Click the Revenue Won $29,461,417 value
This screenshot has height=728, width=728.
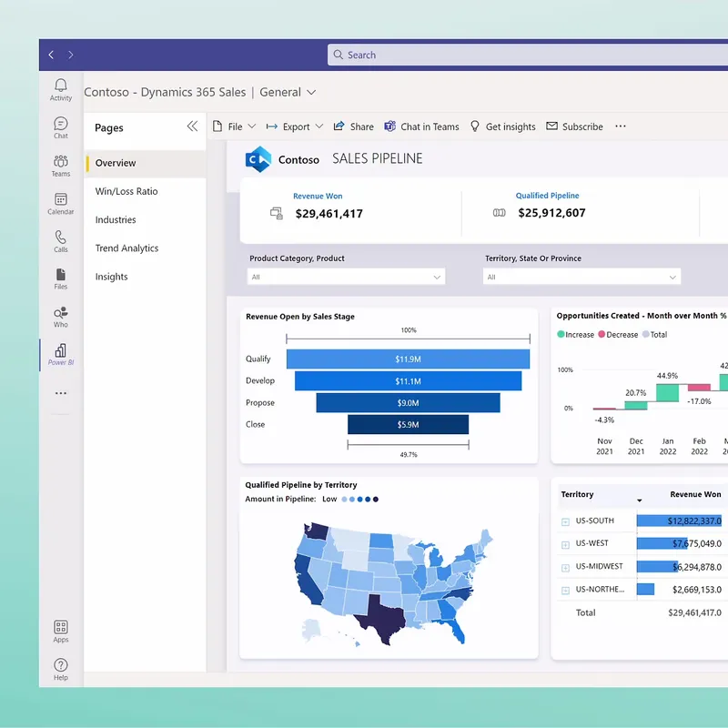329,214
